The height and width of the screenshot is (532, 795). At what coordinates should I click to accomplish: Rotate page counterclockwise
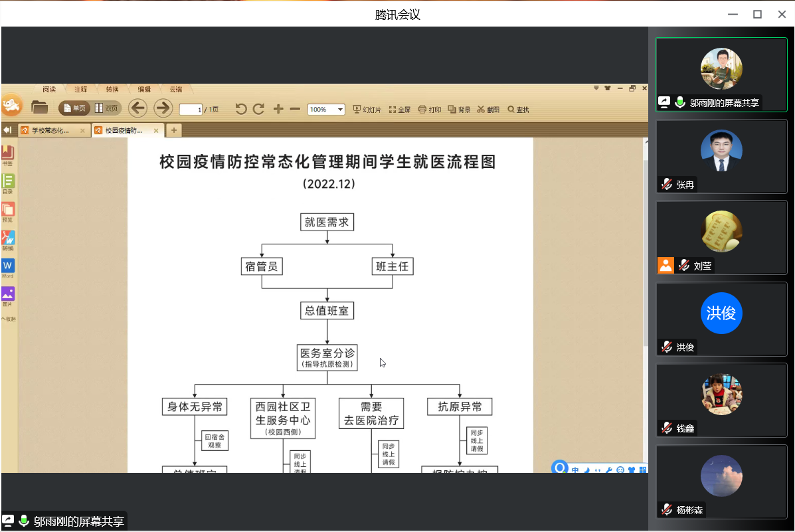pos(241,109)
